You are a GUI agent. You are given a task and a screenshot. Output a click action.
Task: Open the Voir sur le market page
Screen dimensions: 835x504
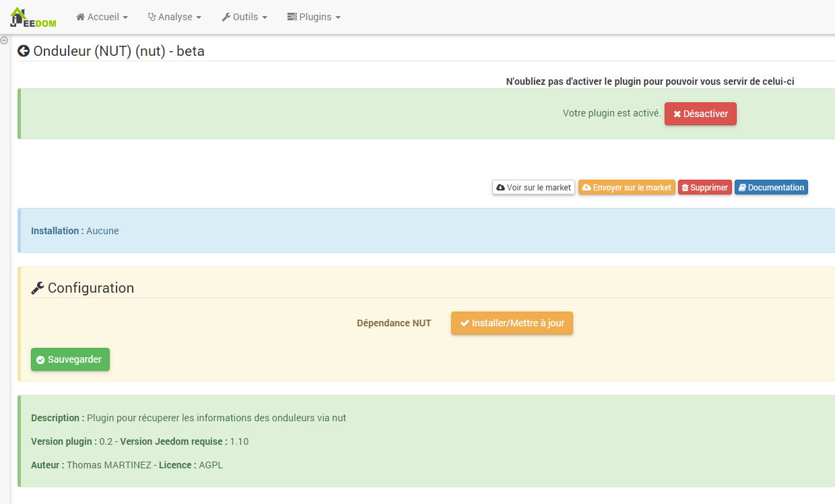[533, 188]
